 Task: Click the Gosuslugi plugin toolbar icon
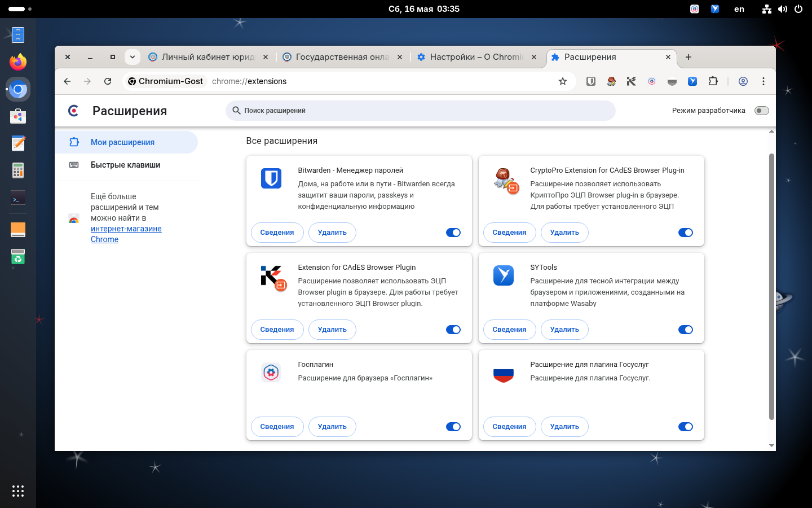point(672,81)
